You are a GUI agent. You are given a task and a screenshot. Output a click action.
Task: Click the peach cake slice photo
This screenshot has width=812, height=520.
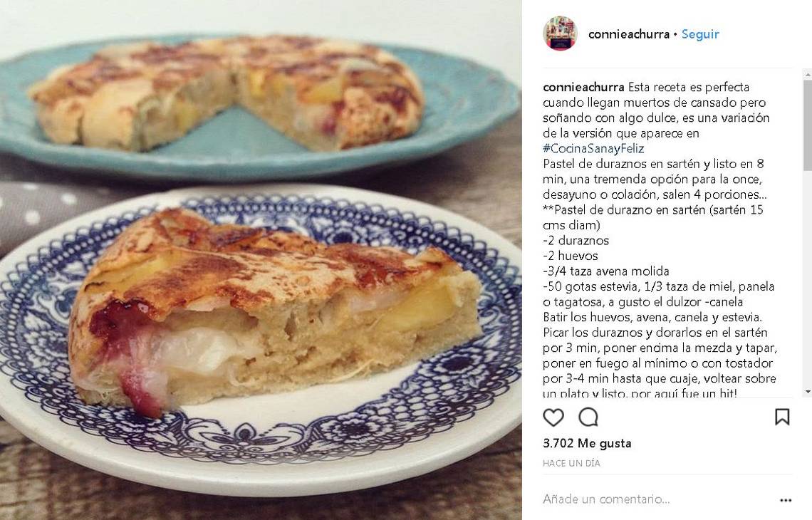(276, 311)
